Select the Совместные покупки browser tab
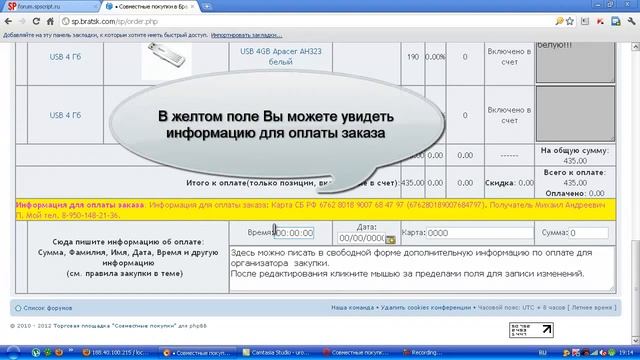640x360 pixels. pyautogui.click(x=149, y=7)
